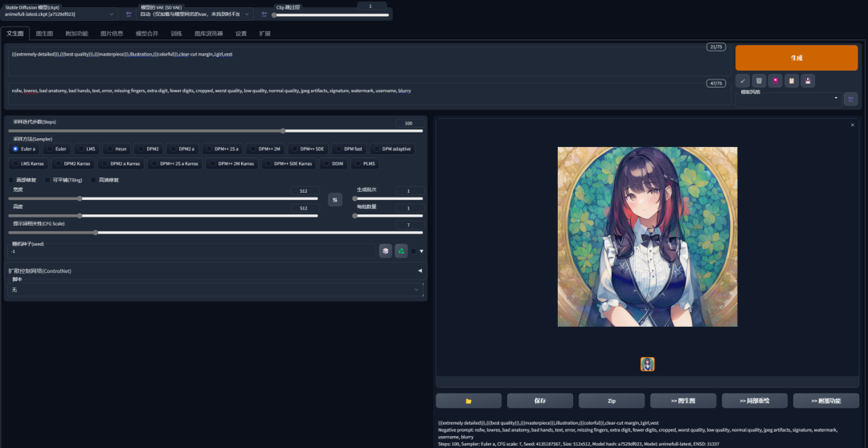Close the image preview with the X
This screenshot has height=448, width=868.
853,125
